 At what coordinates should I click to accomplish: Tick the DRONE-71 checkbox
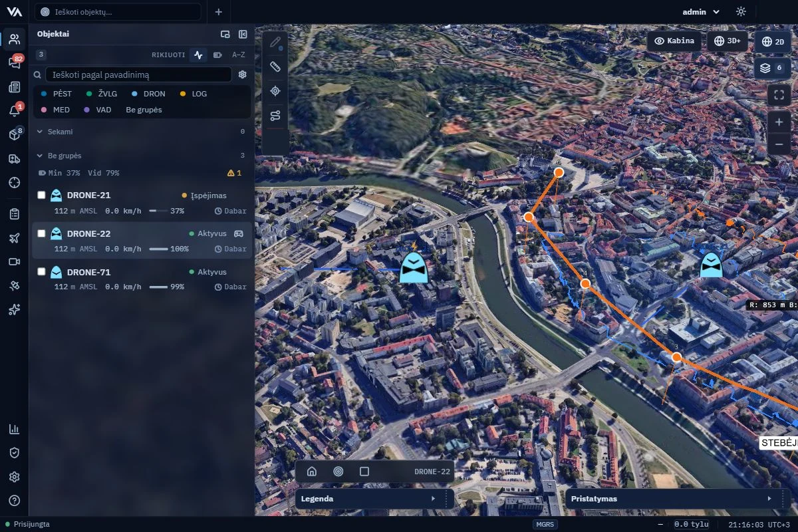pos(41,272)
